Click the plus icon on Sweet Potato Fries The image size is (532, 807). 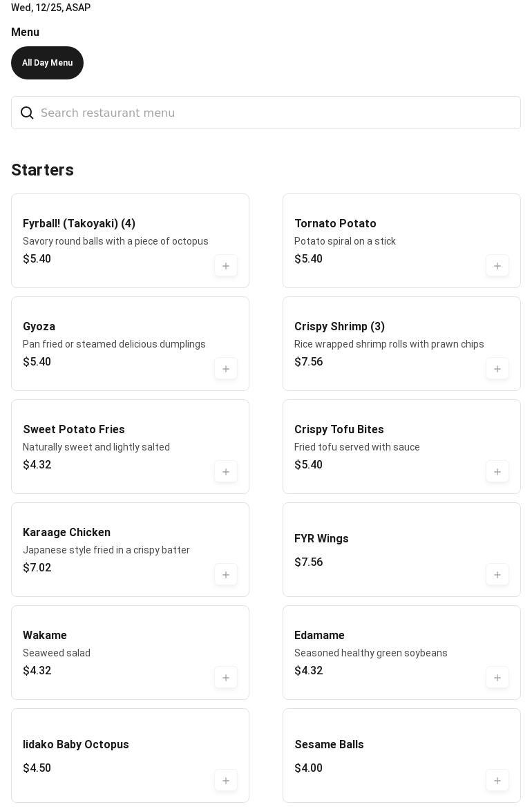click(x=225, y=472)
